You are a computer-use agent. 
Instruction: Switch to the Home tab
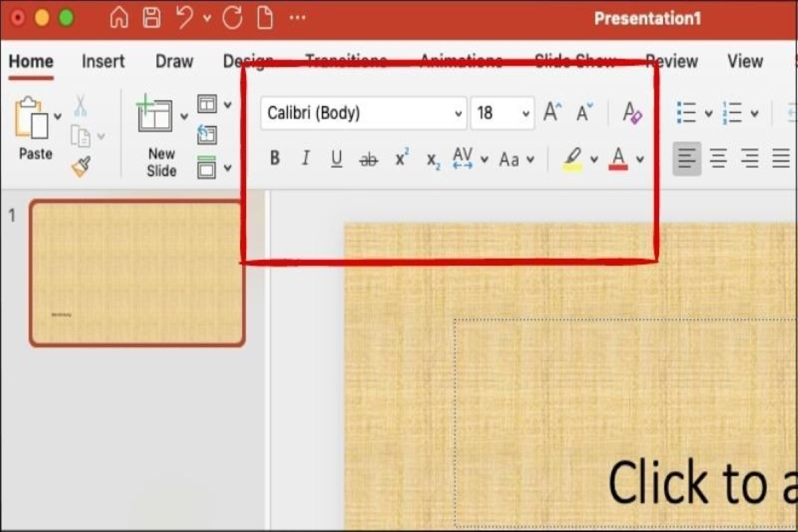click(x=31, y=62)
